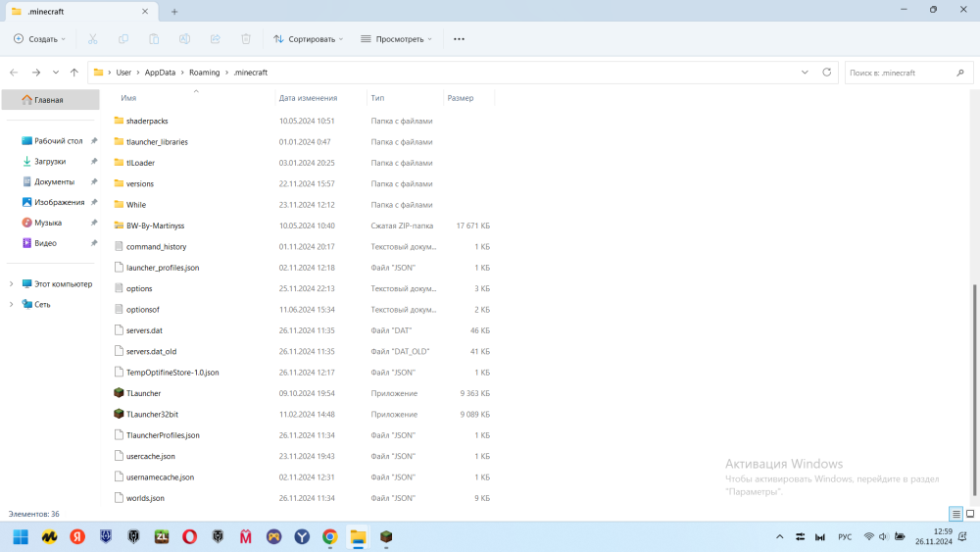
Task: Go back with the left arrow
Action: click(x=14, y=73)
